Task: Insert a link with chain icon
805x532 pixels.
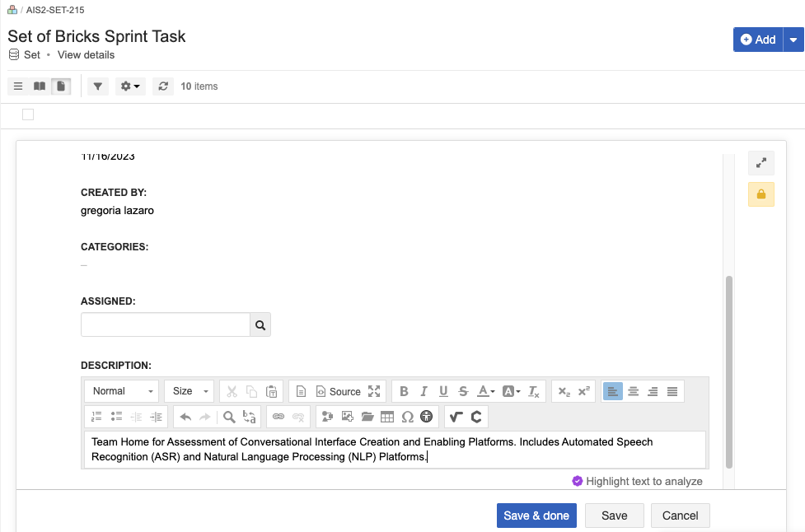Action: 278,417
